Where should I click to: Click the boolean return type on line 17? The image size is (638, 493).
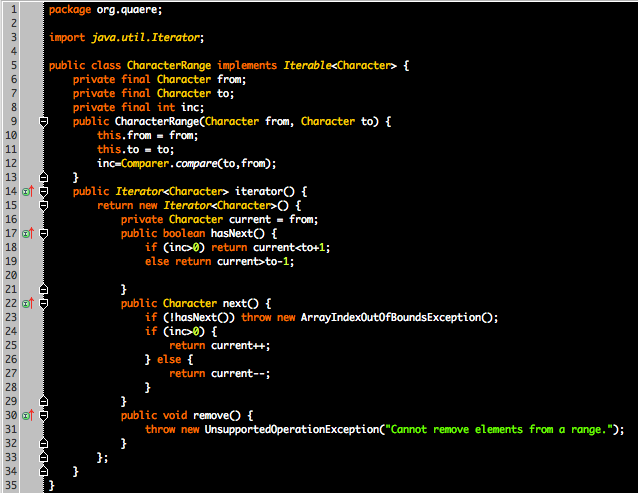click(x=184, y=233)
